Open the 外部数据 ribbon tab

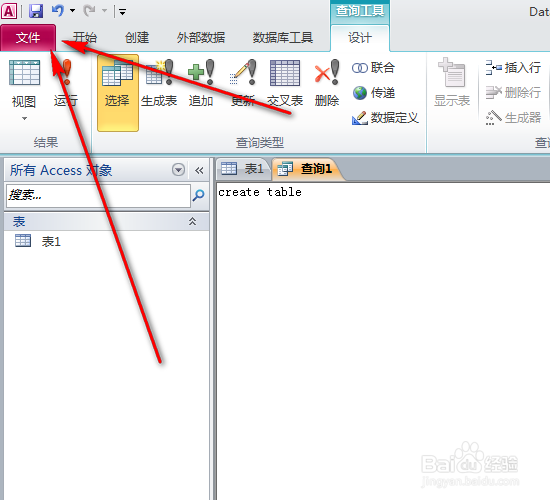click(x=201, y=38)
